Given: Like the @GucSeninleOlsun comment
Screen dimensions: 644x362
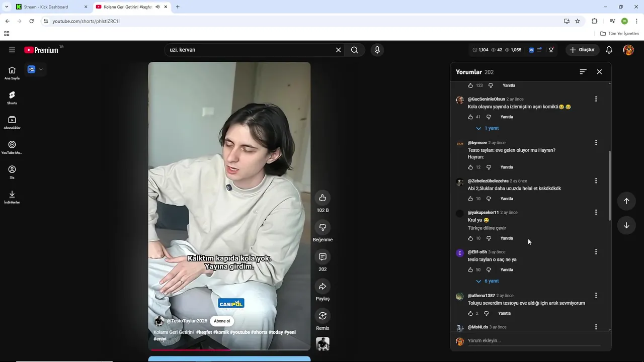Looking at the screenshot, I should 470,117.
